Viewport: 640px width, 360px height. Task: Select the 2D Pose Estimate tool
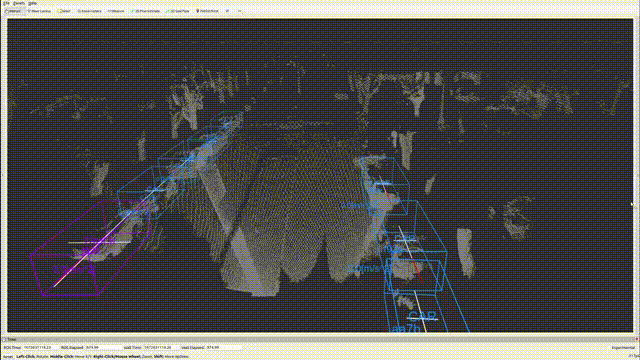click(146, 11)
